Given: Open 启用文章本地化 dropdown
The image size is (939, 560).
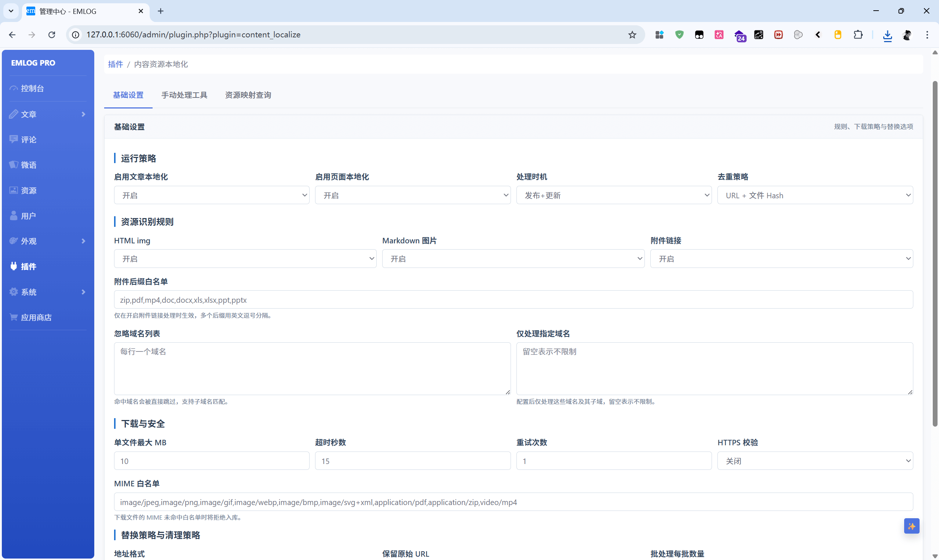Looking at the screenshot, I should 211,195.
